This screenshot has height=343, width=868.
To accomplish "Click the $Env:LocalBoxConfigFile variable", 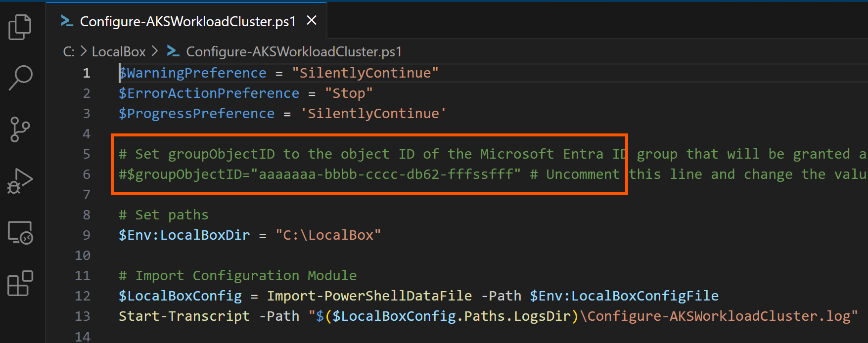I will point(624,296).
